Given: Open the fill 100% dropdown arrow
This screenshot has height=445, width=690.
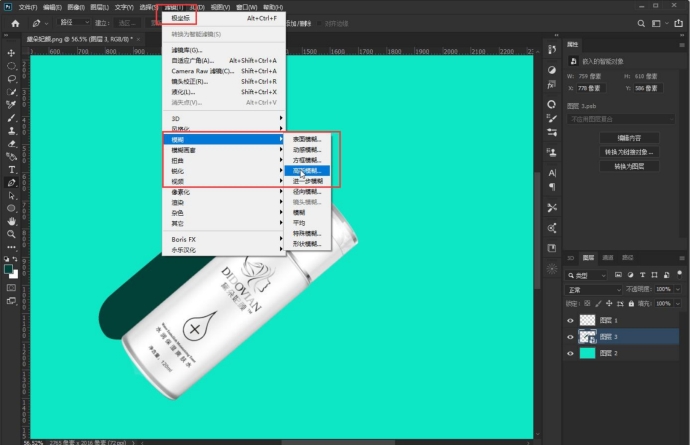Looking at the screenshot, I should click(678, 304).
